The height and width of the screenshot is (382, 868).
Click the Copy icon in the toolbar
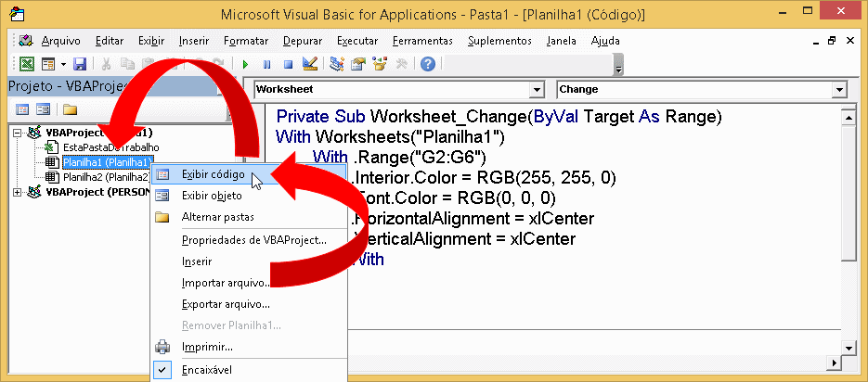(x=127, y=64)
